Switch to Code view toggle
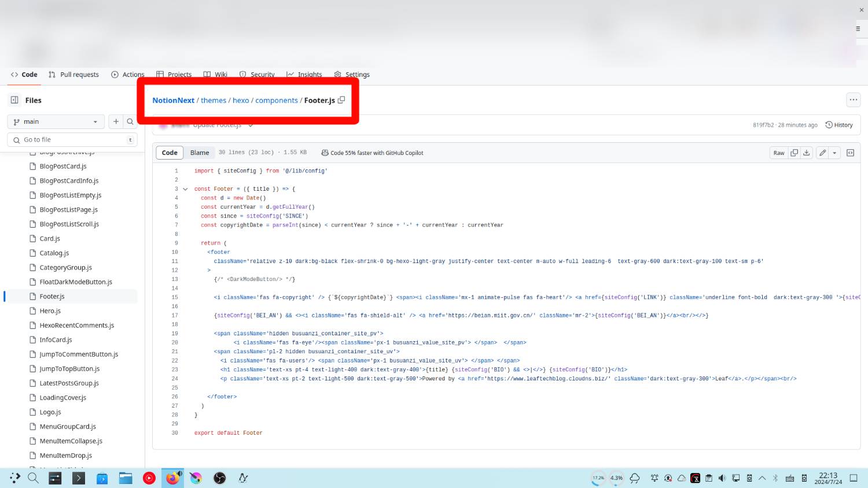The width and height of the screenshot is (868, 488). (170, 153)
